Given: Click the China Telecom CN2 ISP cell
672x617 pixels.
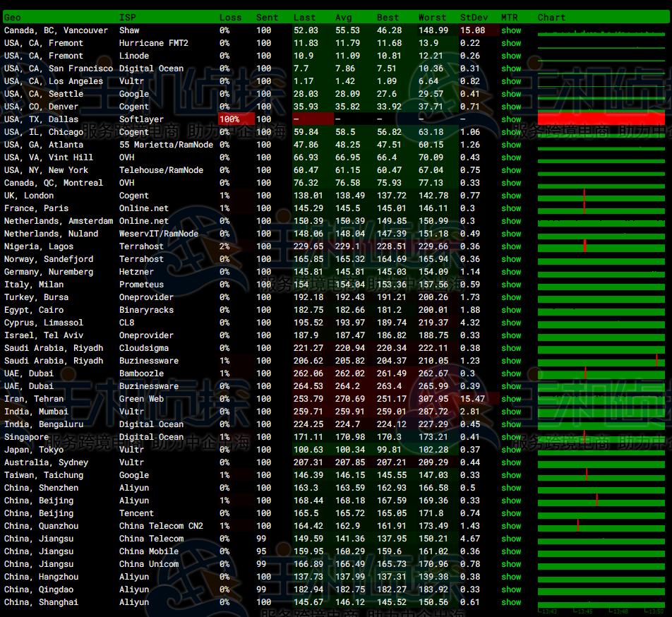Looking at the screenshot, I should (x=161, y=526).
